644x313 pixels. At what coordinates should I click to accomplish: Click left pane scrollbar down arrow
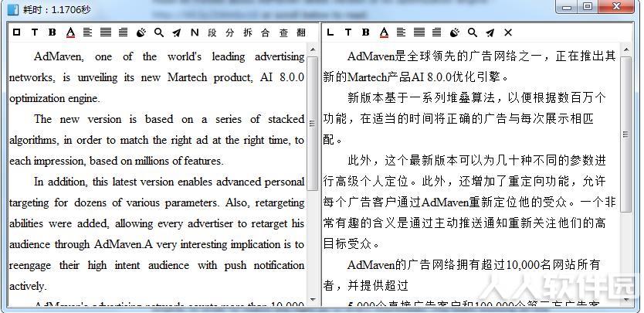coord(313,300)
